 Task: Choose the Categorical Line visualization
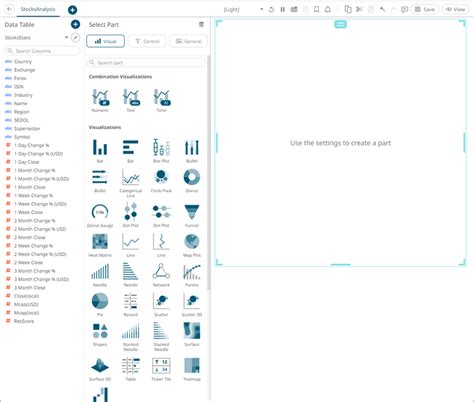coord(131,183)
